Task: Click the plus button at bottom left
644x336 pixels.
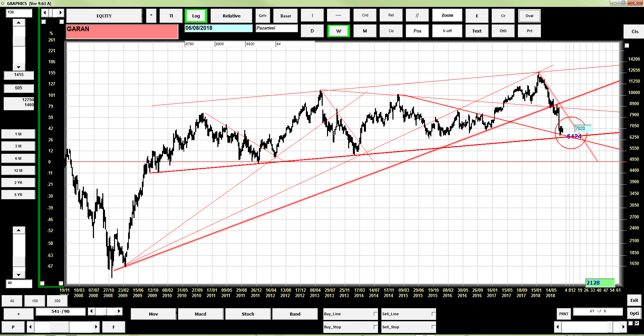Action: coord(18,314)
